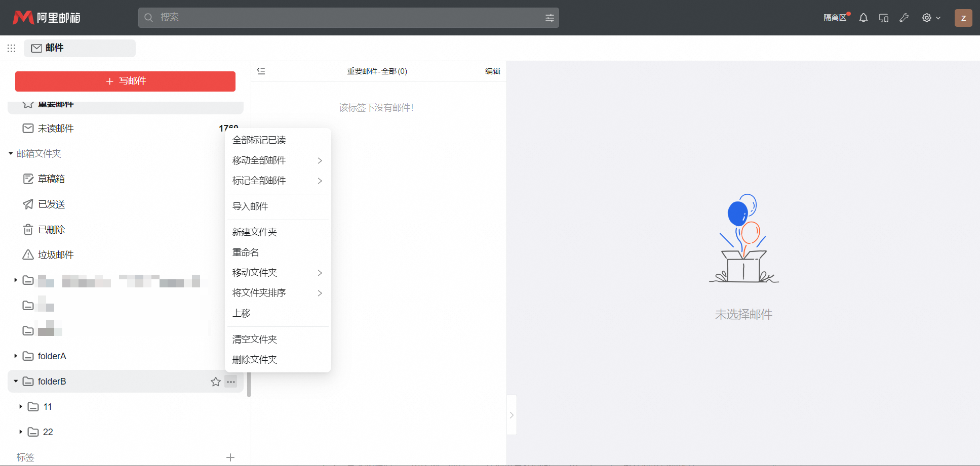Expand subfolder 11 under folderB

(21, 407)
